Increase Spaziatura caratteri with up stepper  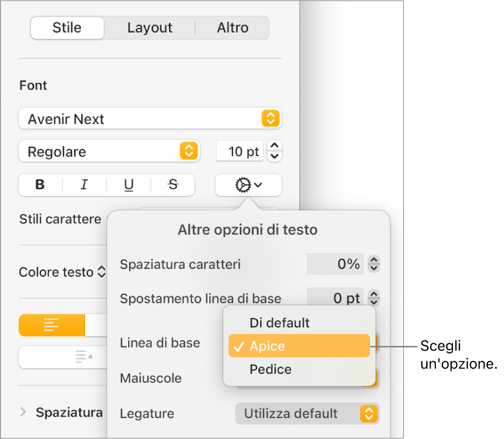click(374, 259)
